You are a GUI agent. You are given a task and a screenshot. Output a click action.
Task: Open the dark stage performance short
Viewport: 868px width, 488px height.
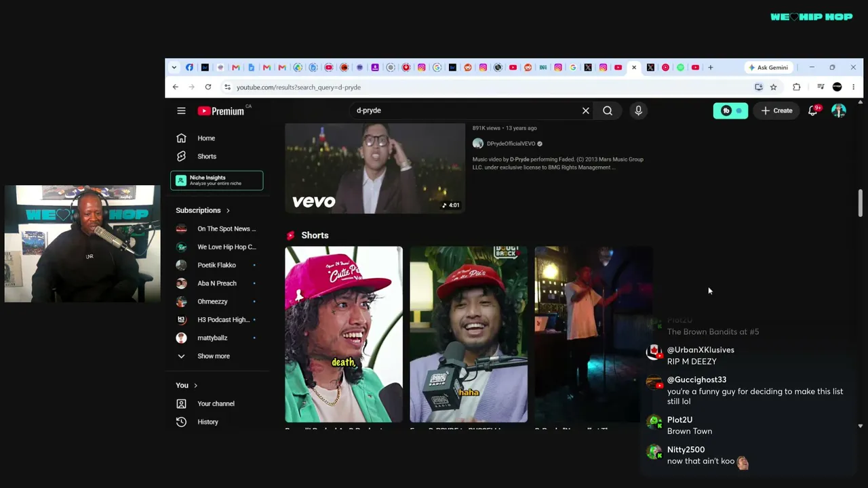pos(593,334)
